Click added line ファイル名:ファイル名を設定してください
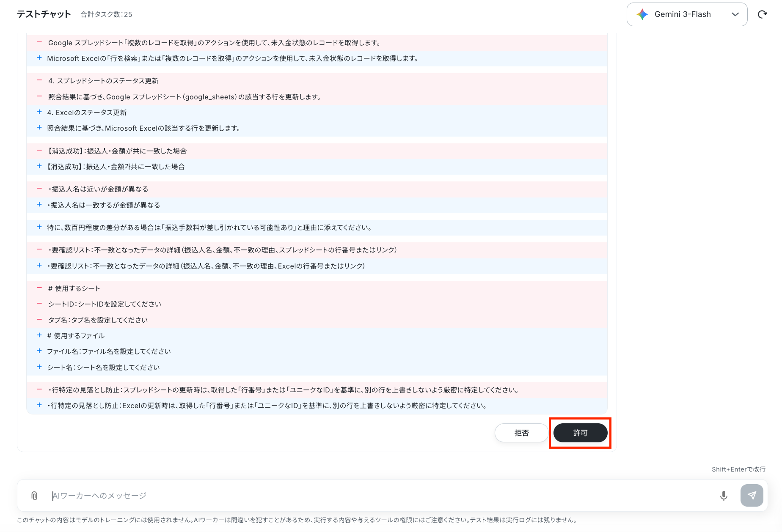Image resolution: width=782 pixels, height=532 pixels. (x=317, y=351)
